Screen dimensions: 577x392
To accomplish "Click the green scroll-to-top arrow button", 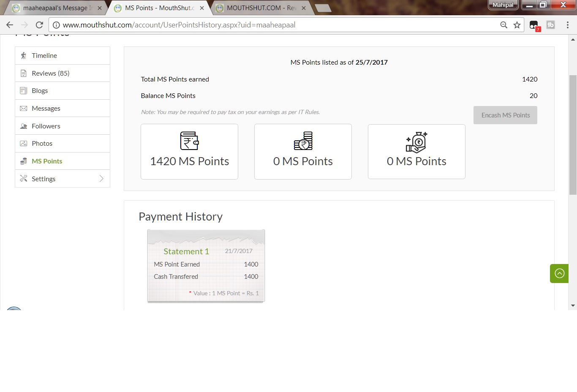I will [559, 273].
